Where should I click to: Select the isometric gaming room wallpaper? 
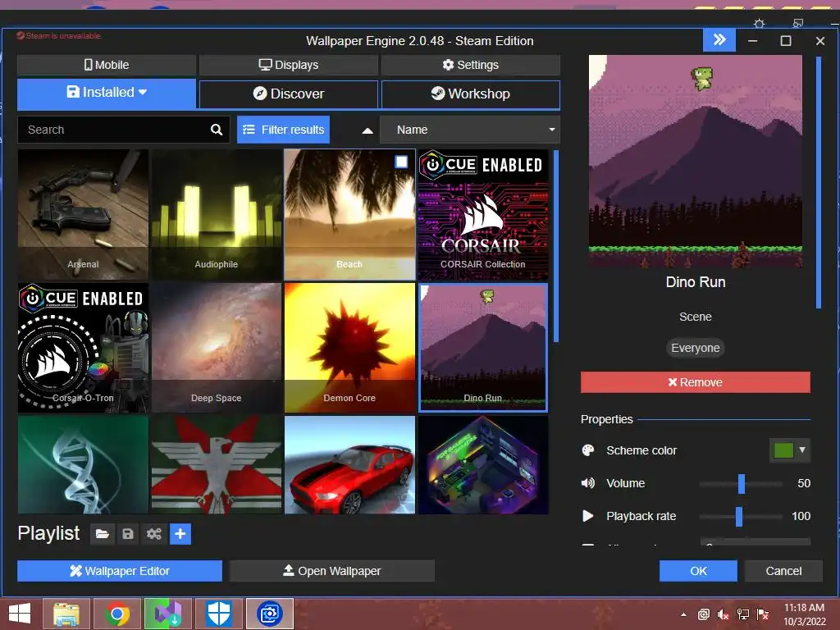pyautogui.click(x=482, y=465)
